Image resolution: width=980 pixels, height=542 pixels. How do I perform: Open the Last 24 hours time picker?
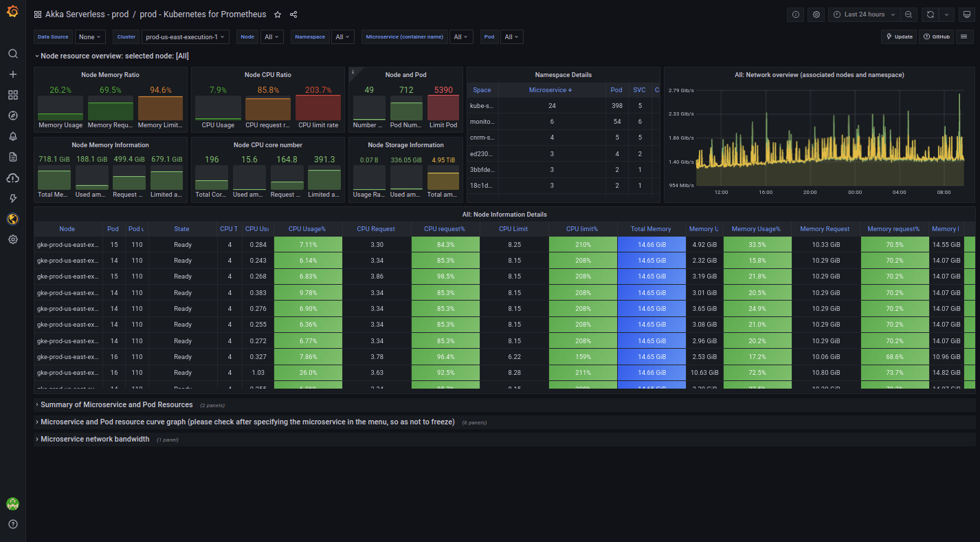point(864,14)
